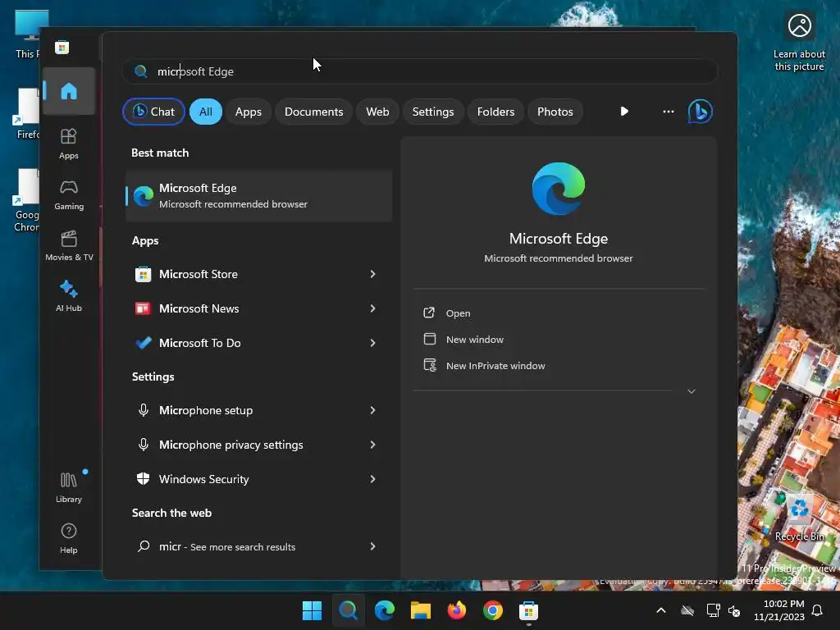Image resolution: width=840 pixels, height=630 pixels.
Task: Expand Microphone privacy settings result chevron
Action: (x=373, y=445)
